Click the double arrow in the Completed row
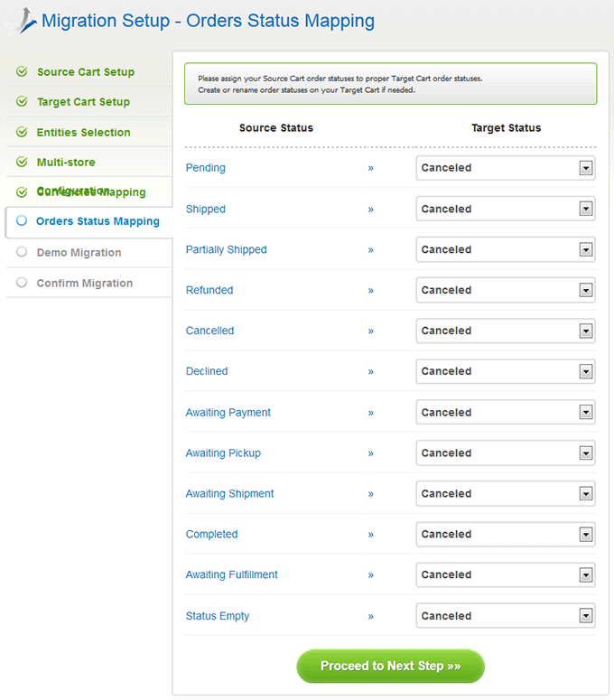The height and width of the screenshot is (700, 614). [371, 535]
